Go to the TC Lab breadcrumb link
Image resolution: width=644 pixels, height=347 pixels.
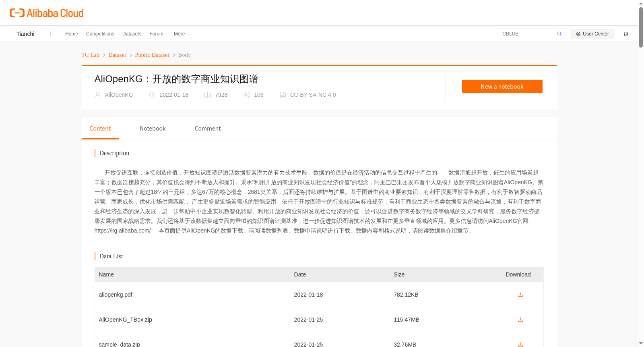click(91, 55)
